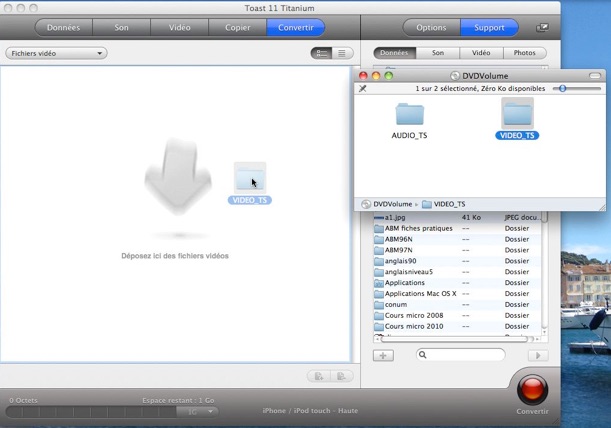Open the Fichiers vidéo dropdown
Image resolution: width=611 pixels, height=428 pixels.
coord(57,53)
